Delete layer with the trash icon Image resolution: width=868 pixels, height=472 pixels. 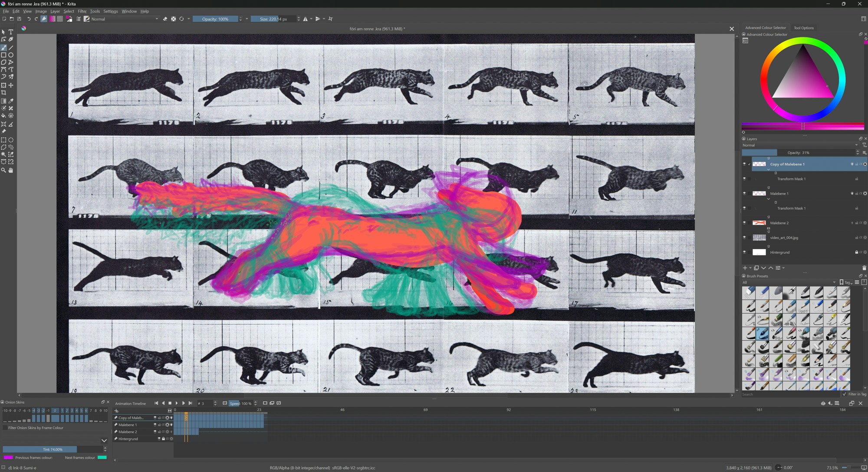[865, 268]
